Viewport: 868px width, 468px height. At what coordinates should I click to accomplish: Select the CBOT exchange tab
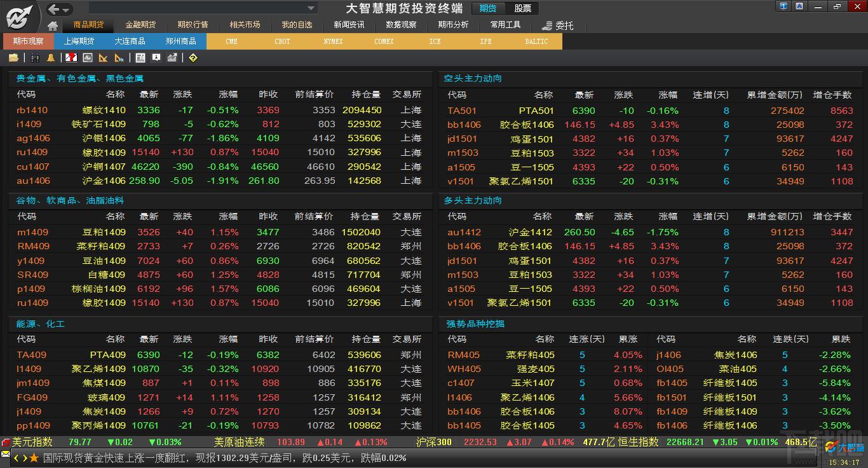click(282, 41)
